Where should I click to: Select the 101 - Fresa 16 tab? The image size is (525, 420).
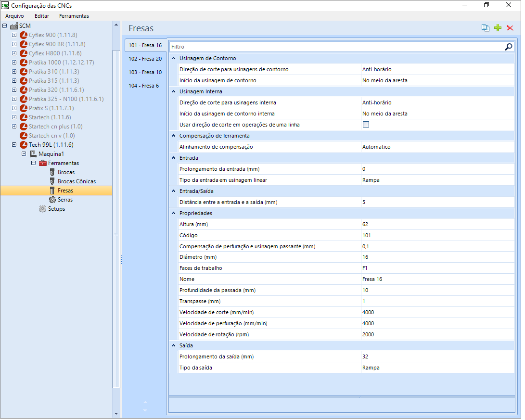[146, 46]
